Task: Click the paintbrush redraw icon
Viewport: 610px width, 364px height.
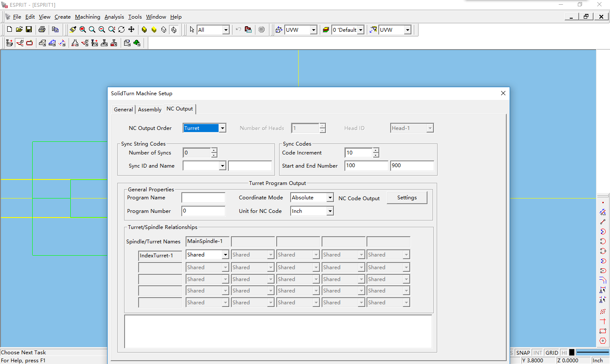Action: (73, 29)
